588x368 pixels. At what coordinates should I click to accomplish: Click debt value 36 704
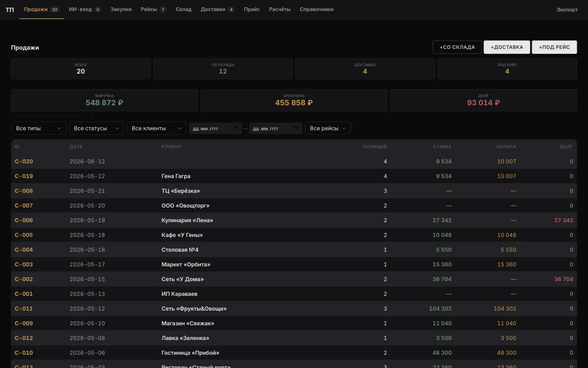point(563,279)
